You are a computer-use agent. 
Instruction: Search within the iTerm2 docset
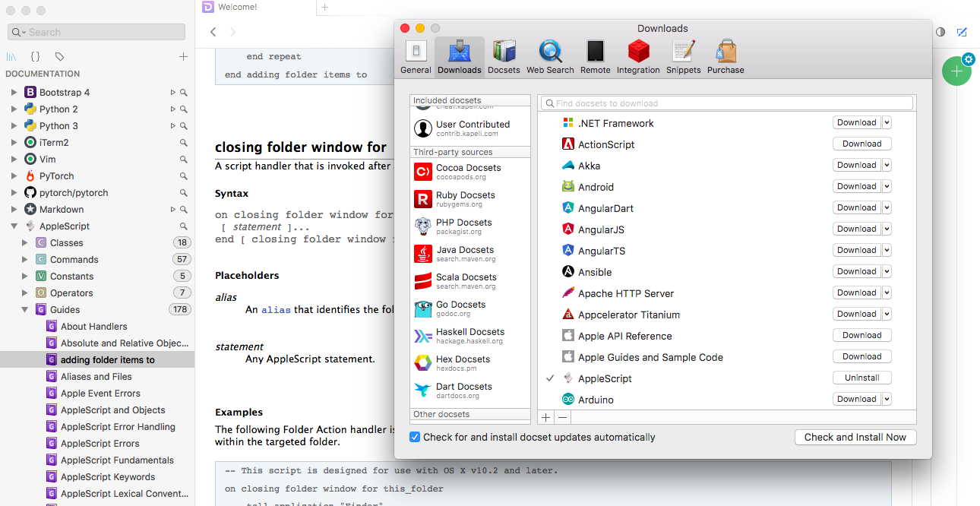pyautogui.click(x=183, y=142)
